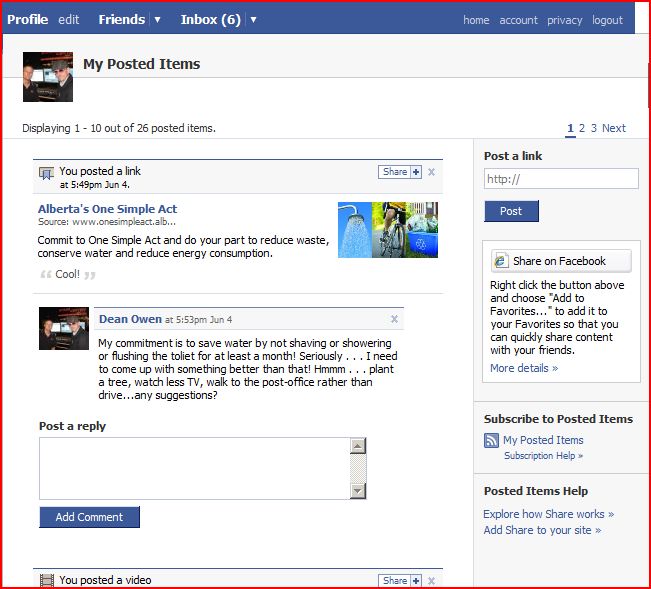The height and width of the screenshot is (589, 651).
Task: Click the posted link icon beside 'You posted a link'
Action: tap(46, 173)
